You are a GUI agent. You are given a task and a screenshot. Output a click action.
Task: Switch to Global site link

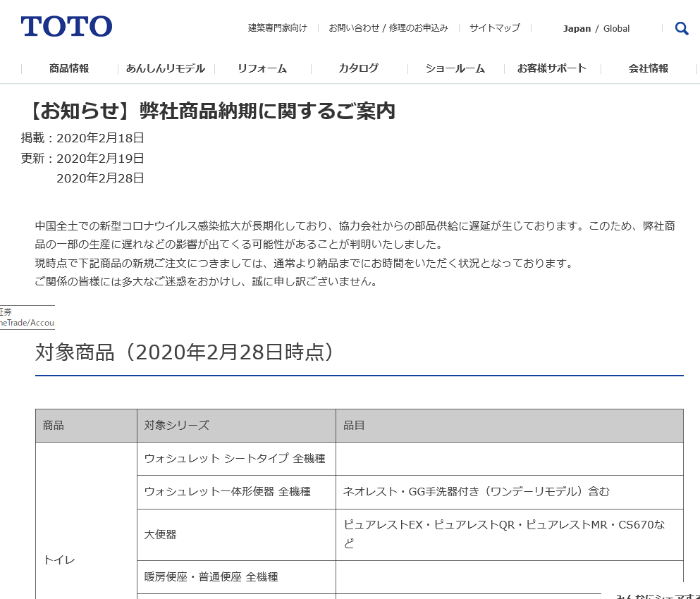[x=617, y=29]
